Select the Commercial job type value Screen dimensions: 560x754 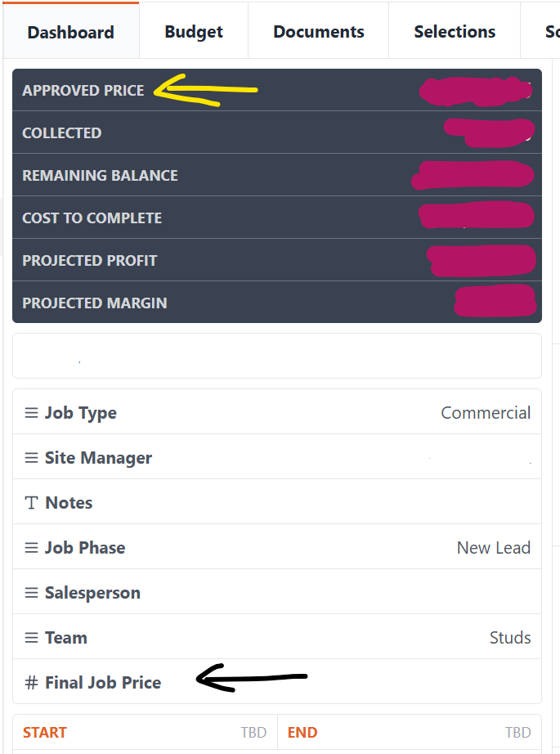click(486, 413)
